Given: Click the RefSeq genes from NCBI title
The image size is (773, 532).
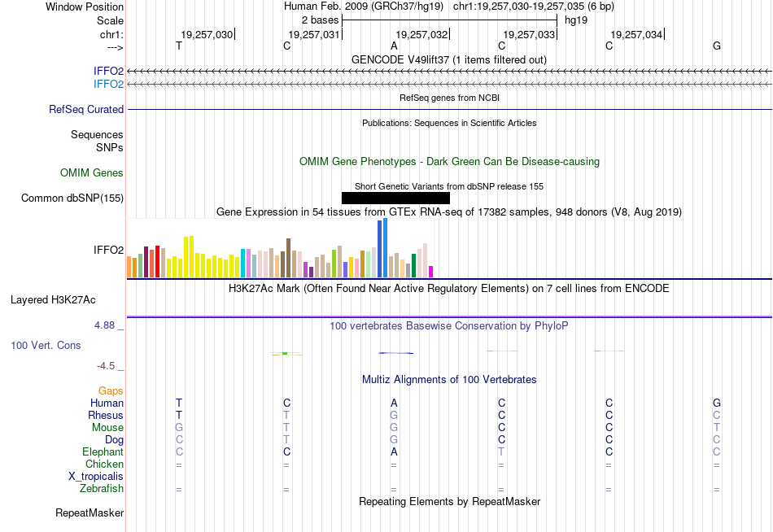Looking at the screenshot, I should (x=450, y=98).
